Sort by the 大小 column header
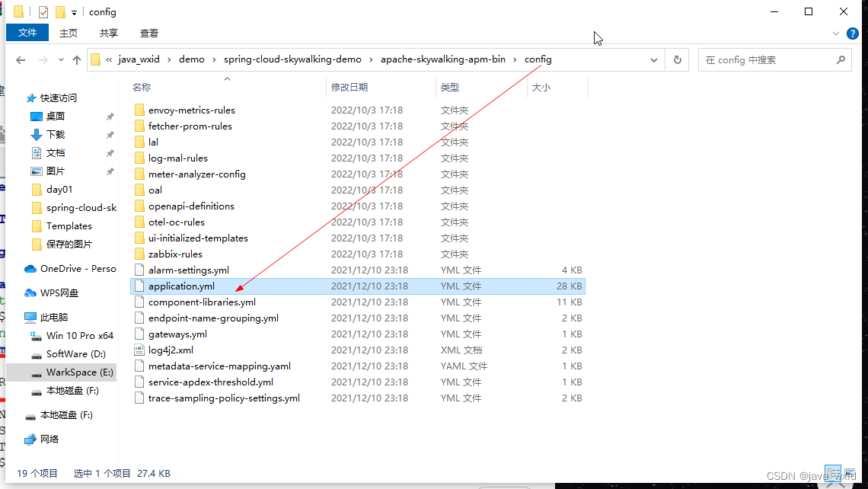The height and width of the screenshot is (489, 868). 541,87
